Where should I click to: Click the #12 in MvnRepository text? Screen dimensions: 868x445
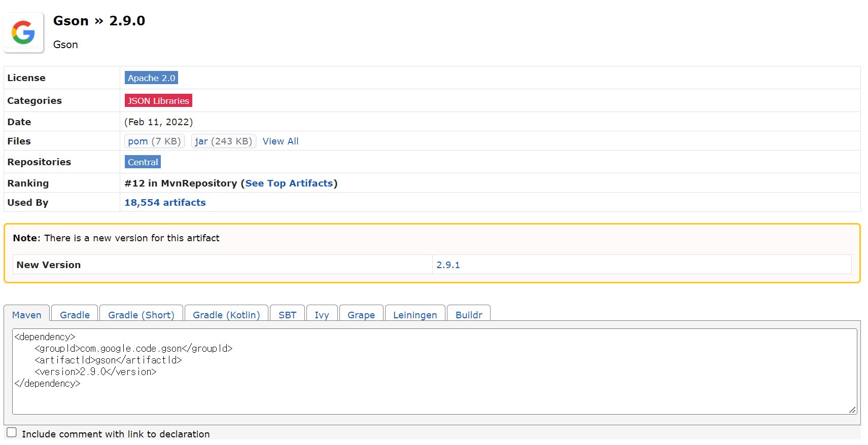pos(181,183)
